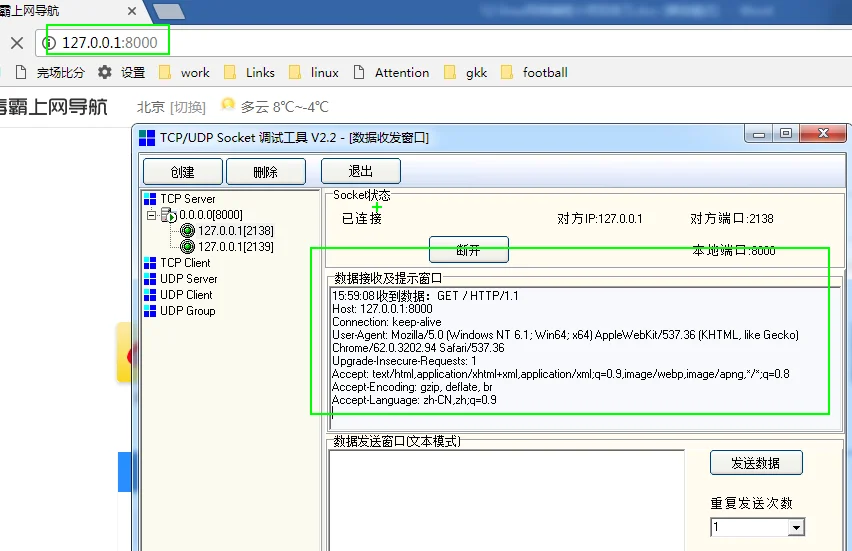Click the 删除 button
This screenshot has height=551, width=852.
coord(266,172)
